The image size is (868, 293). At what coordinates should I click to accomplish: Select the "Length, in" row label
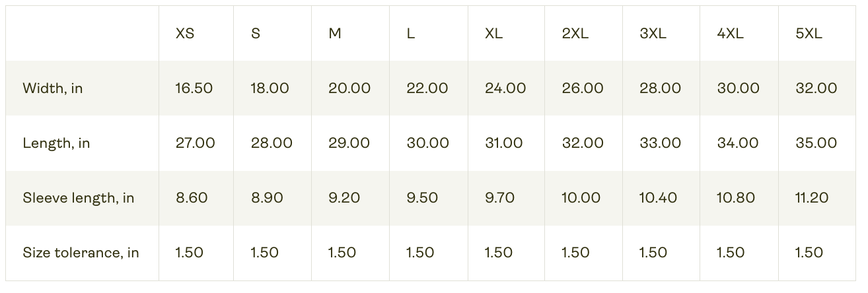click(x=56, y=143)
